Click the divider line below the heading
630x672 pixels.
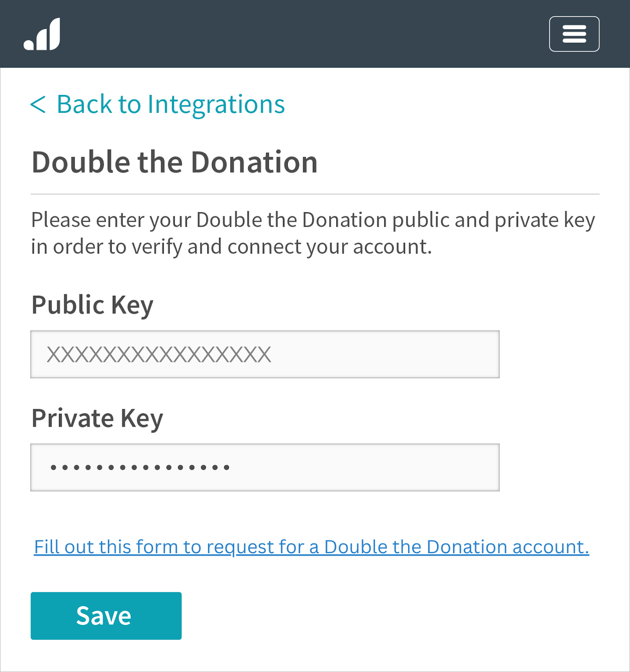click(315, 194)
